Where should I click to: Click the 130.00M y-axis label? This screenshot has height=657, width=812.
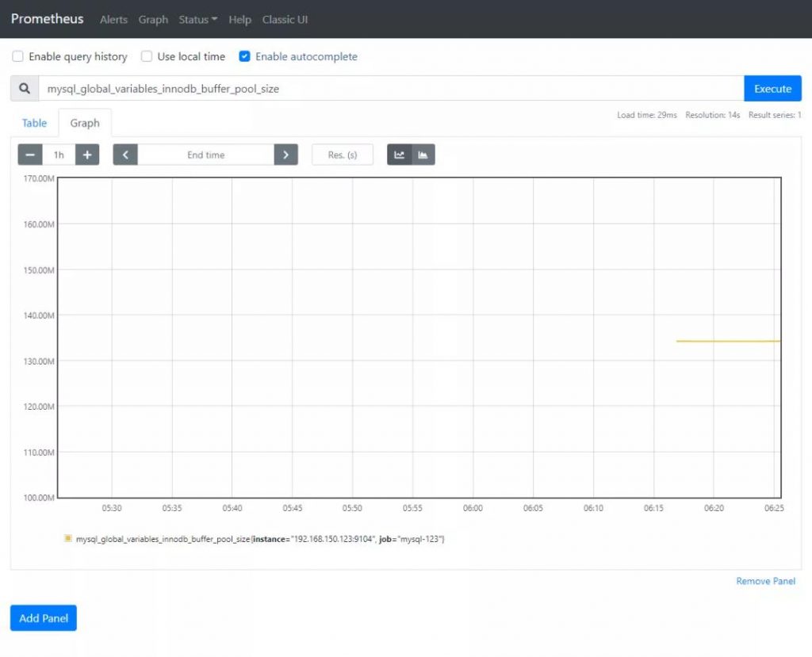pos(39,361)
